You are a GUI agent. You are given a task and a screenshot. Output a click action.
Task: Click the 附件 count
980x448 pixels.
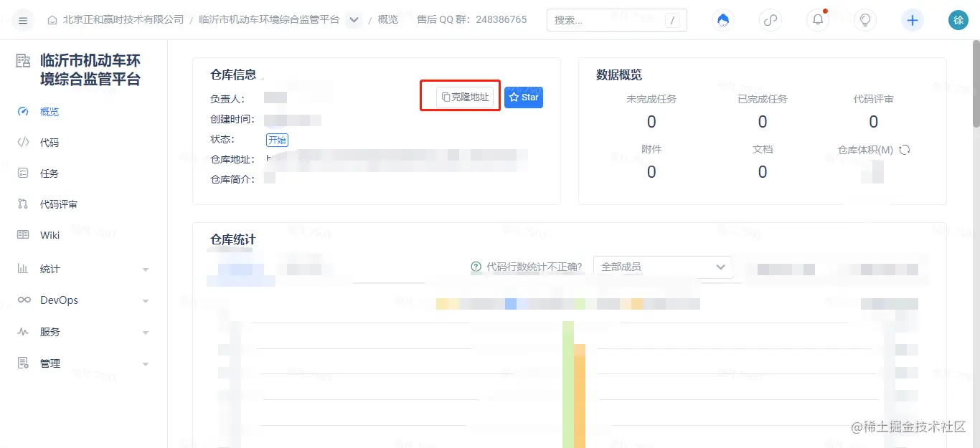coord(651,172)
